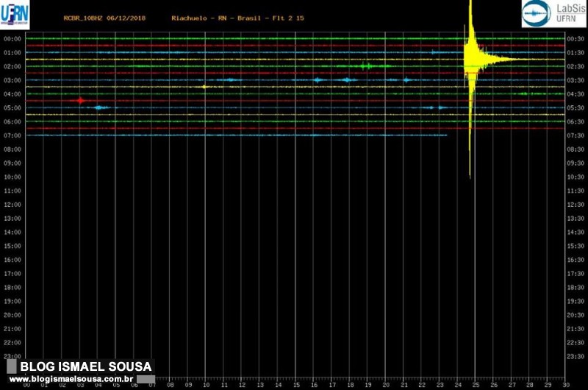Click the 11:30 half-hour label

point(576,191)
